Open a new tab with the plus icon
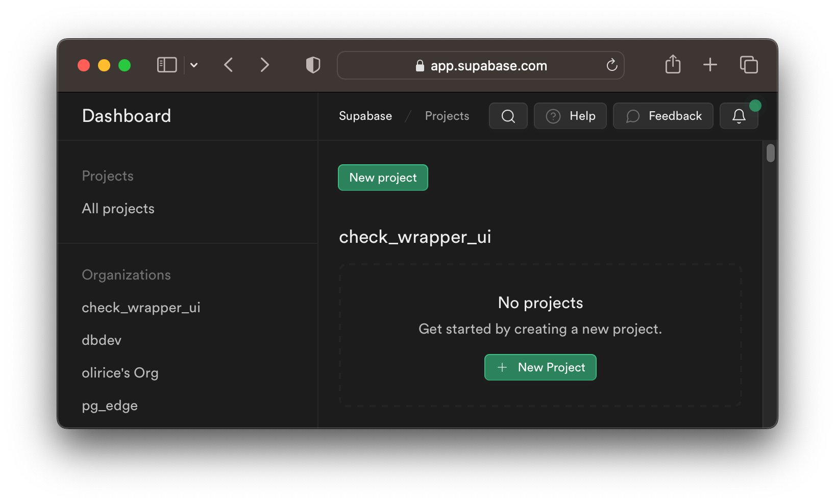Image resolution: width=835 pixels, height=504 pixels. 710,65
